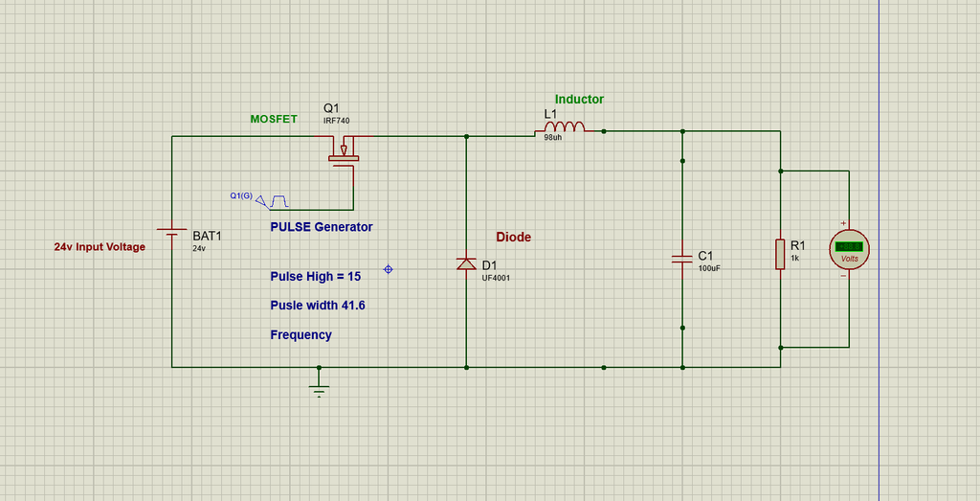The image size is (980, 501).
Task: Click the Frequency text annotation
Action: click(301, 334)
